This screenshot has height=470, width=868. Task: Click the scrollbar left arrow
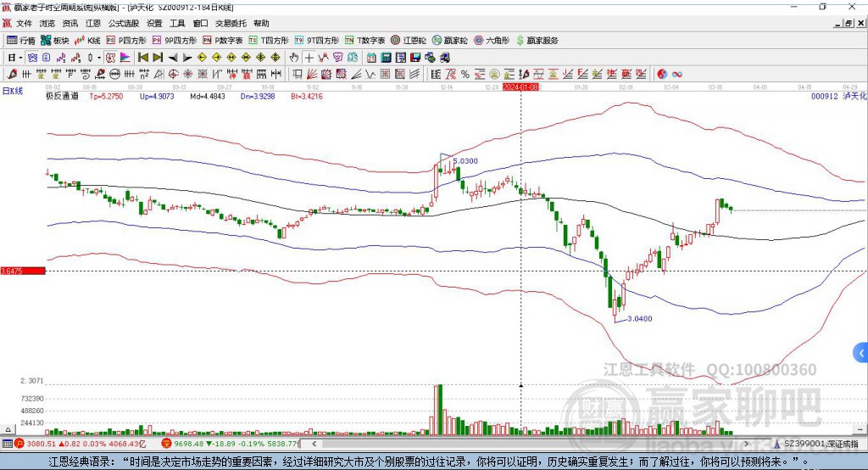pyautogui.click(x=314, y=444)
